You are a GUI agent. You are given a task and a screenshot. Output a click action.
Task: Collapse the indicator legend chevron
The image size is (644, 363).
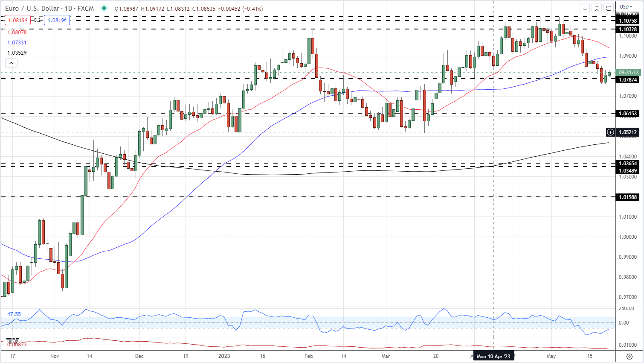click(x=12, y=63)
